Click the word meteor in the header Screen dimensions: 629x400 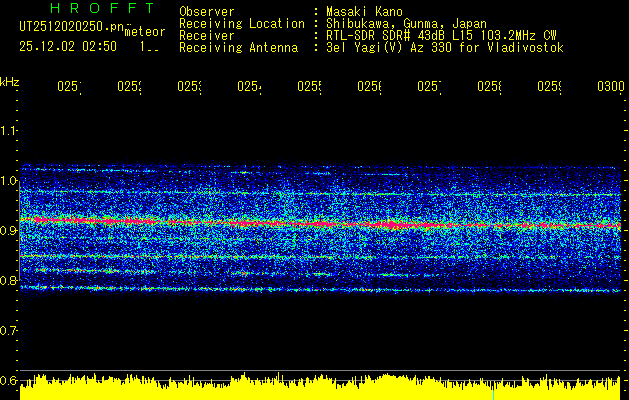click(145, 32)
